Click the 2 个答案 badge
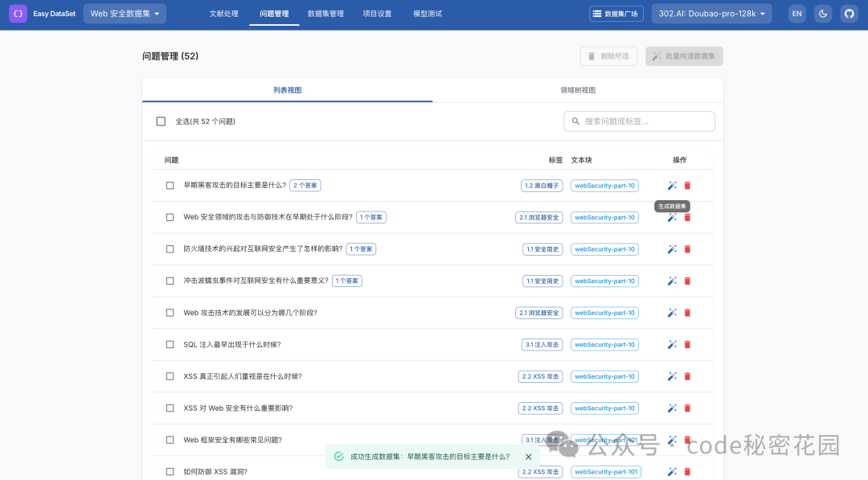The width and height of the screenshot is (868, 480). (305, 186)
